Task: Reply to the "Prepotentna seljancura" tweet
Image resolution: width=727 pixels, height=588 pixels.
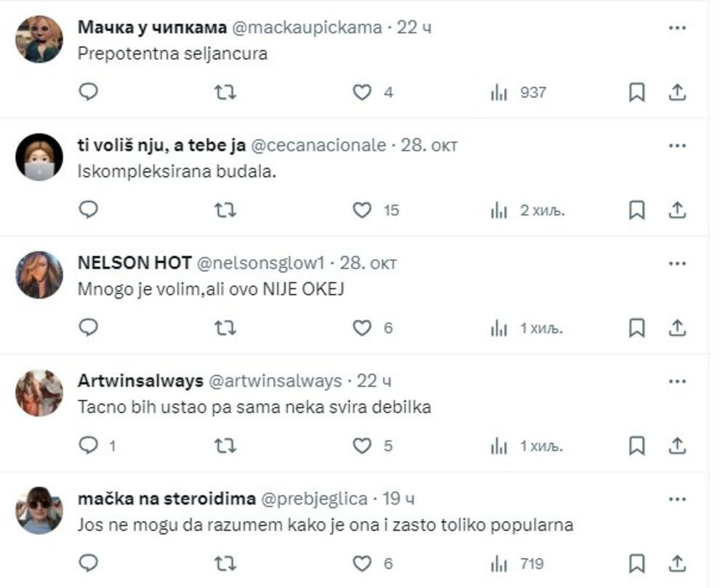Action: tap(88, 92)
